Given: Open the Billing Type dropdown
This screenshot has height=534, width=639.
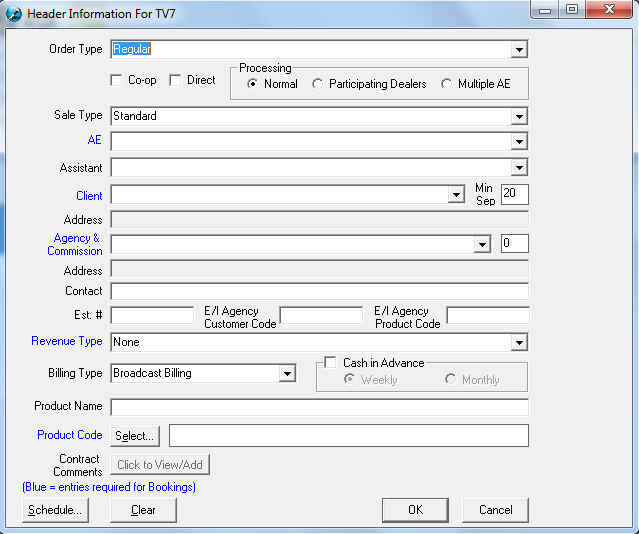Looking at the screenshot, I should pyautogui.click(x=287, y=374).
